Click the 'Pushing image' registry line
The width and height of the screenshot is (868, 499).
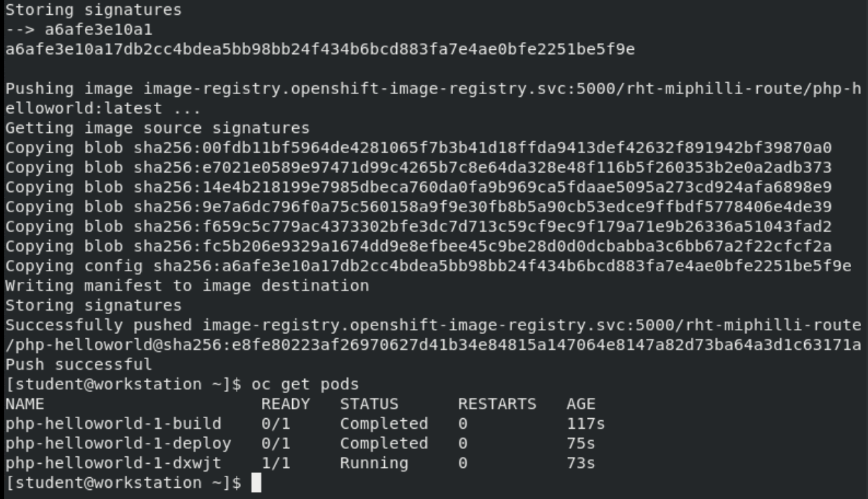point(433,89)
